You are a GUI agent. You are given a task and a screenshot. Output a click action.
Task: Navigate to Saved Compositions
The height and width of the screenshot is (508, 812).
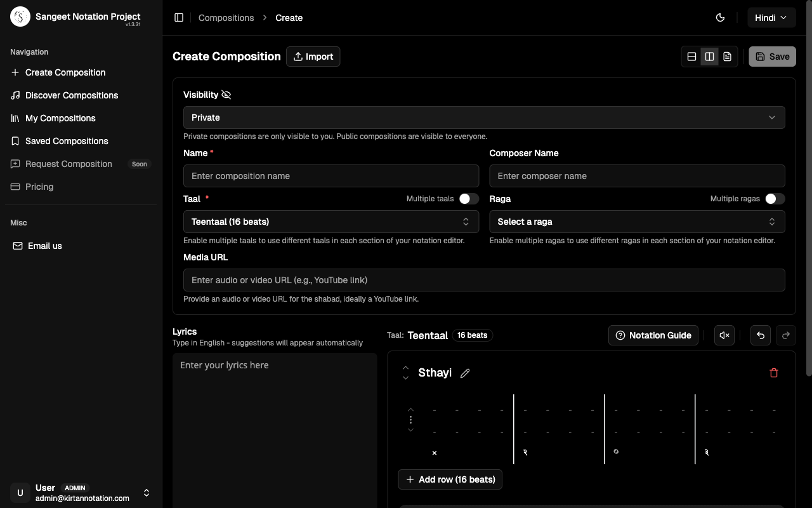tap(65, 140)
